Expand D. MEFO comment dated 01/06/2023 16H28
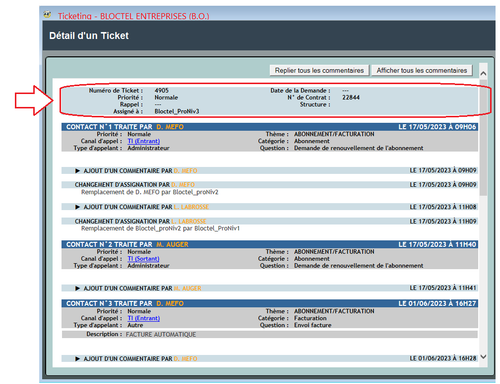Viewport: 500px width, 384px height. click(x=77, y=359)
